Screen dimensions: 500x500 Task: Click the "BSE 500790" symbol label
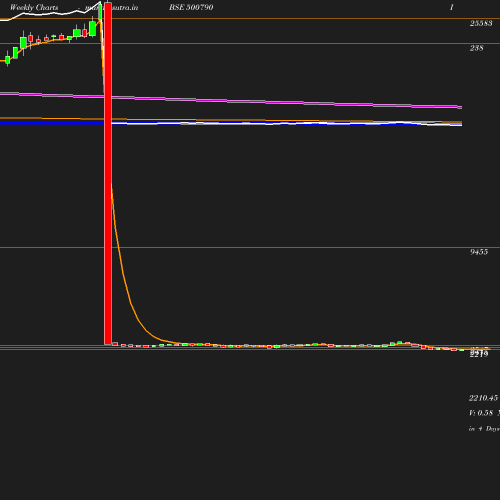click(x=191, y=7)
